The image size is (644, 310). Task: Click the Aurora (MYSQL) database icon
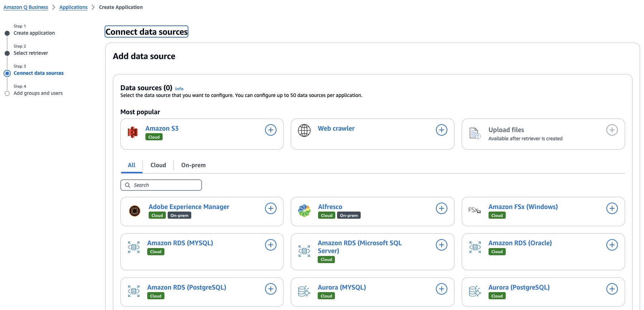pyautogui.click(x=304, y=291)
